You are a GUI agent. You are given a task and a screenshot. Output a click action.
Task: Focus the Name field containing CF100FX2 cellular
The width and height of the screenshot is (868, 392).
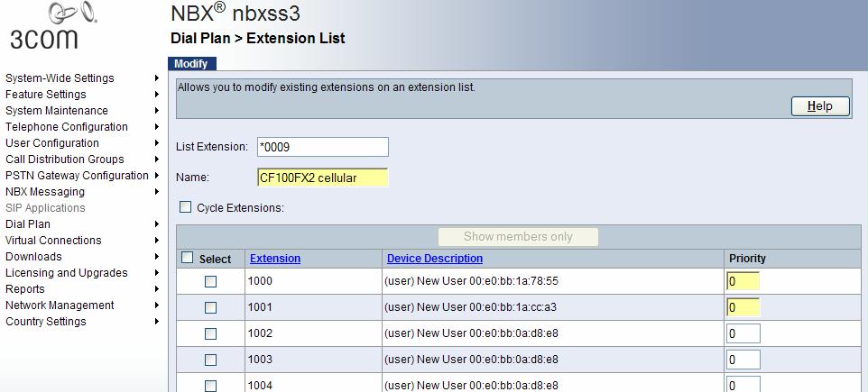[x=322, y=178]
